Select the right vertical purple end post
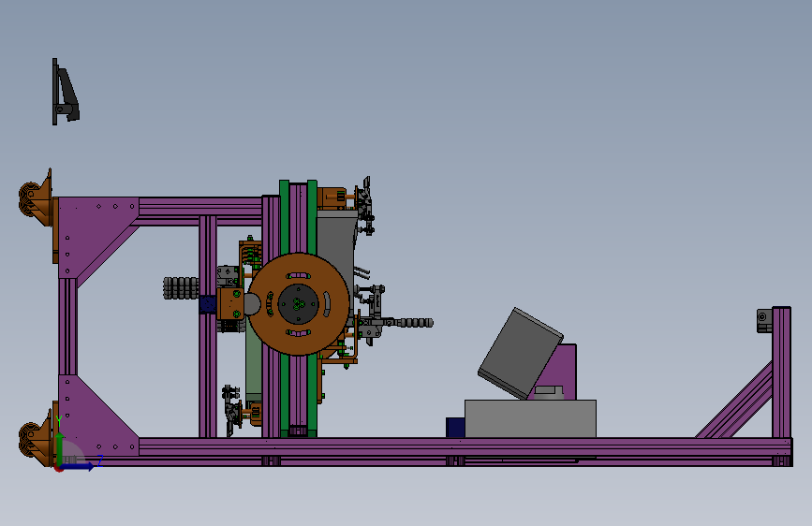 click(782, 373)
